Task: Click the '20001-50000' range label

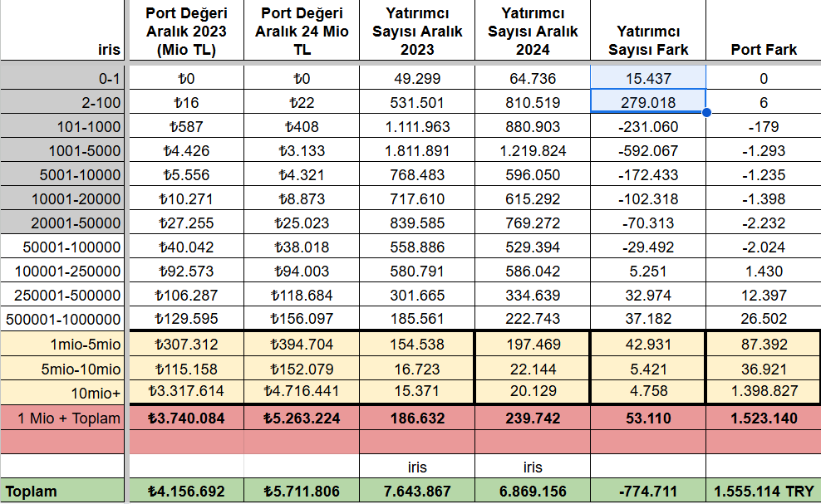Action: tap(62, 223)
